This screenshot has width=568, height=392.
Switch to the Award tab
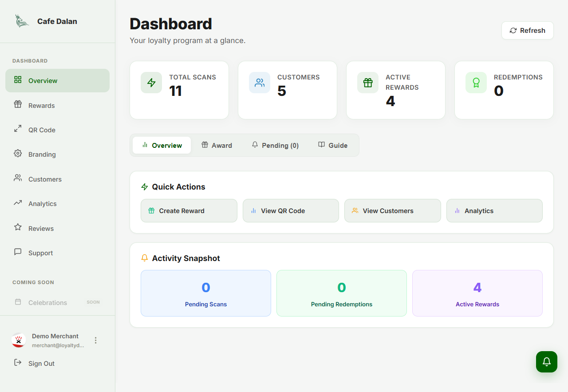pyautogui.click(x=217, y=145)
